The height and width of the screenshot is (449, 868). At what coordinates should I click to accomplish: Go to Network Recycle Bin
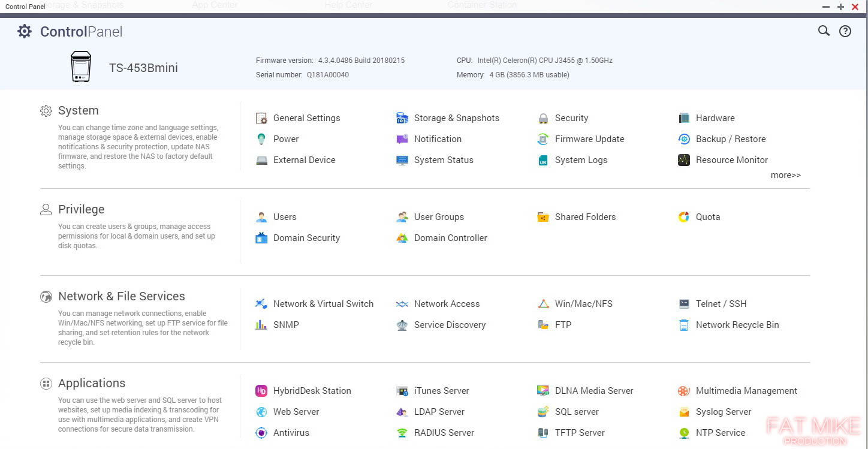(737, 325)
